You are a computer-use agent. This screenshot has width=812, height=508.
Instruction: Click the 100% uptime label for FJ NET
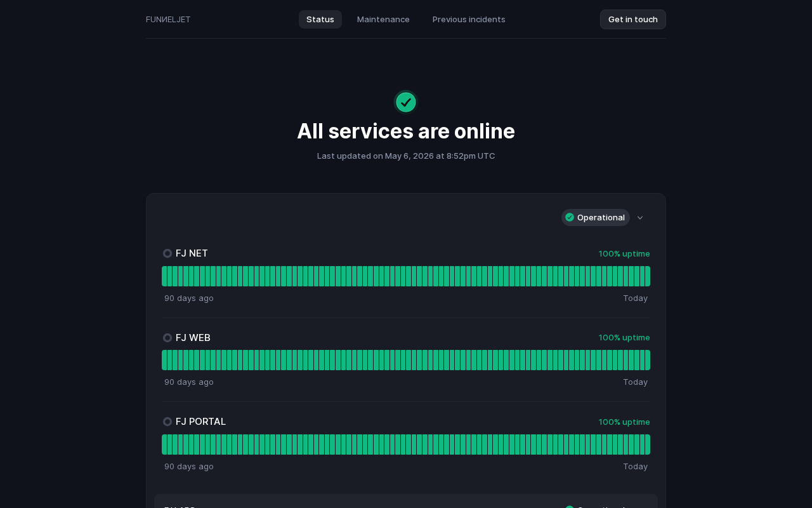[x=624, y=253]
